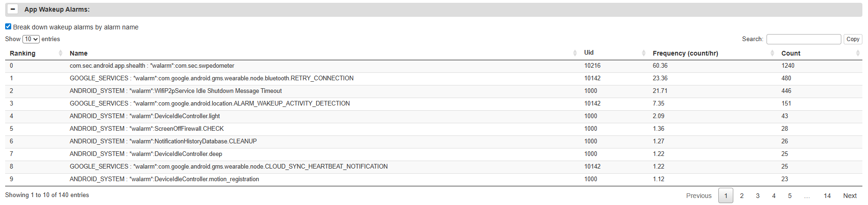Click the Frequency (count/hr) column header
This screenshot has width=868, height=205.
685,53
